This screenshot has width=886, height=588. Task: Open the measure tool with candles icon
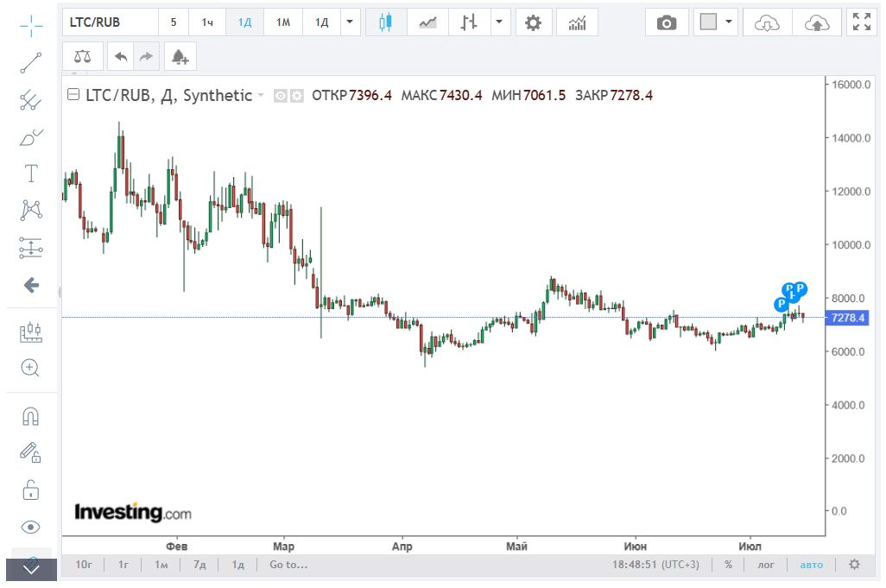[x=31, y=332]
